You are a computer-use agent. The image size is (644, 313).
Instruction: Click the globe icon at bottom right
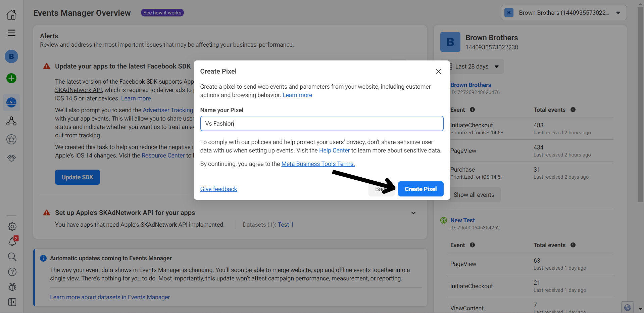coord(627,307)
